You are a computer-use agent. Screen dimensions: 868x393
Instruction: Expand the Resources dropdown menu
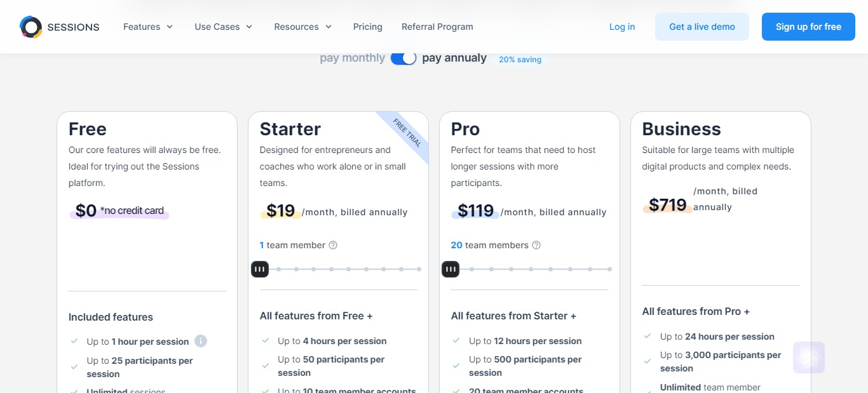(303, 27)
